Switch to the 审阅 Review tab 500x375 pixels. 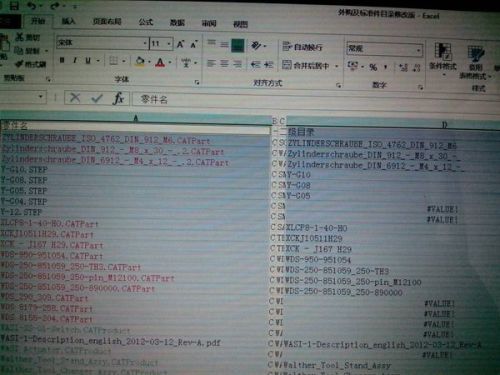coord(209,23)
